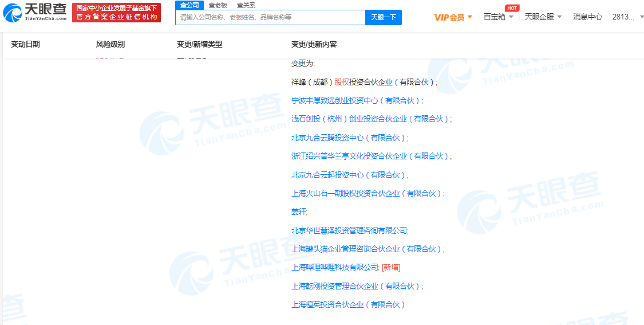Open 上海火山石一期股权投资合伙企业 link

tap(367, 193)
